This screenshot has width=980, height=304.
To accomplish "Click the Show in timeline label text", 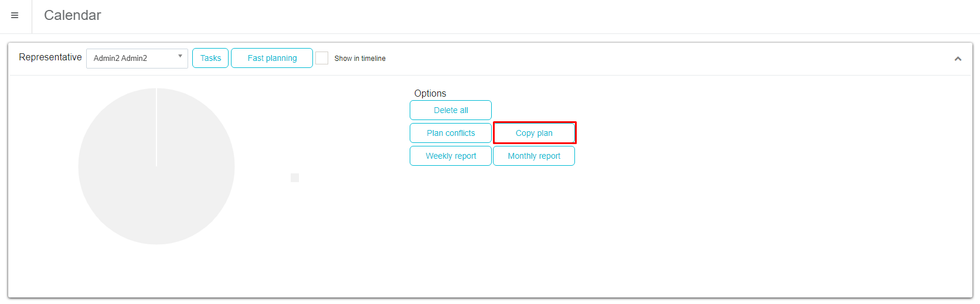I will (x=360, y=59).
